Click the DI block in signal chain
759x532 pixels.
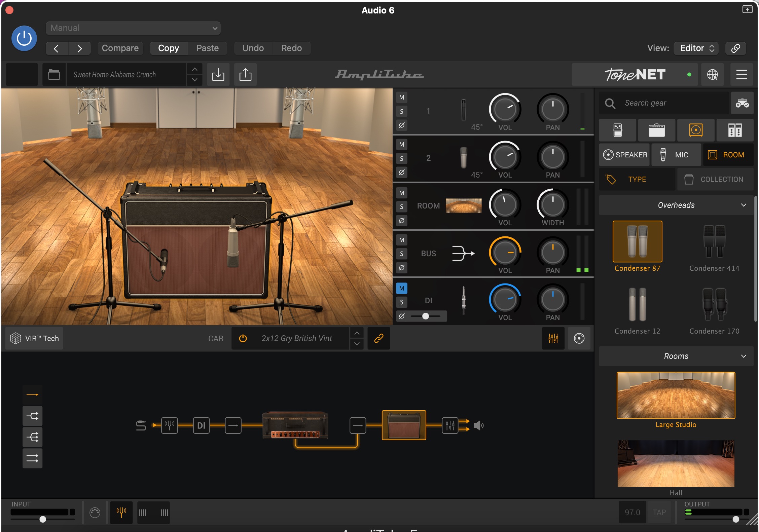click(x=201, y=425)
